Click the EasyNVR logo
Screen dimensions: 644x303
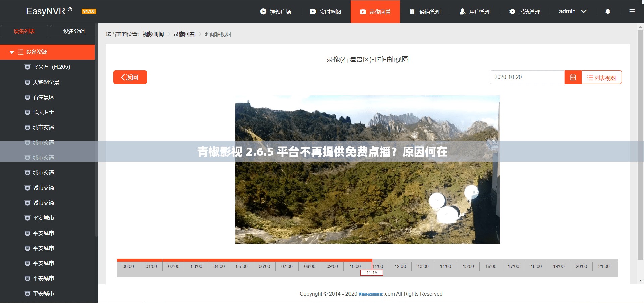[x=49, y=11]
